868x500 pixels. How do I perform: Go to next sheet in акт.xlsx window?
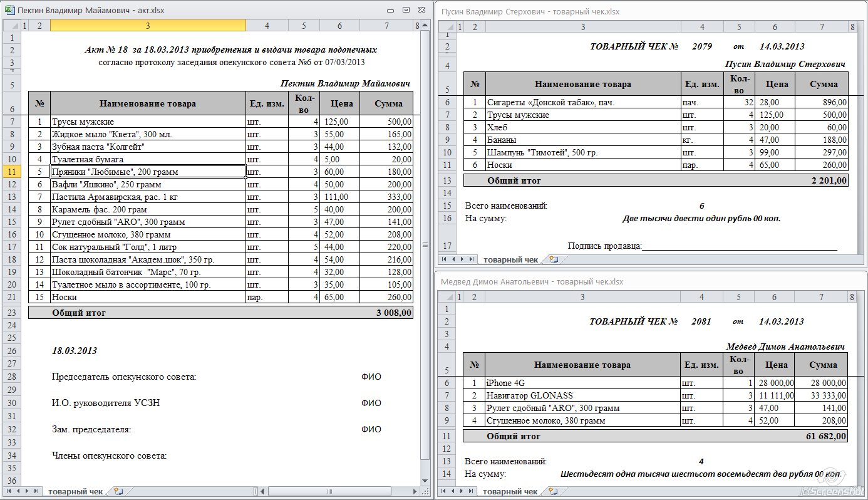(26, 491)
